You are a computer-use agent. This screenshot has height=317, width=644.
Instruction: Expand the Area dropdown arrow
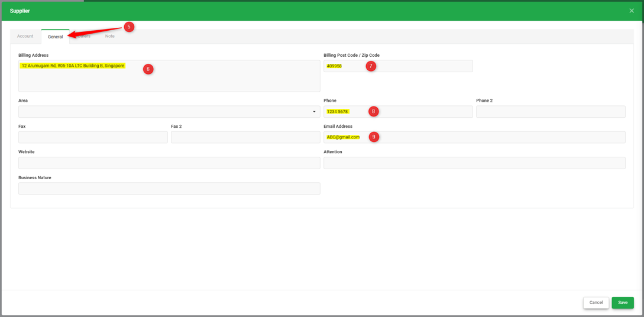click(314, 112)
